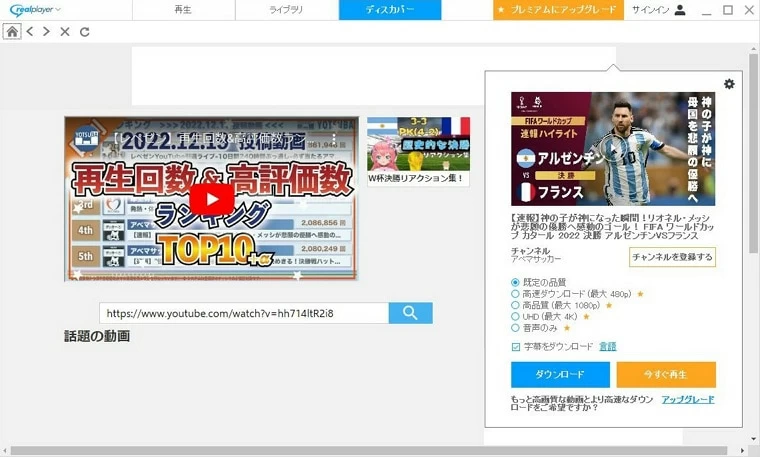Select 既定の品質 radio option
This screenshot has width=760, height=457.
coord(515,283)
